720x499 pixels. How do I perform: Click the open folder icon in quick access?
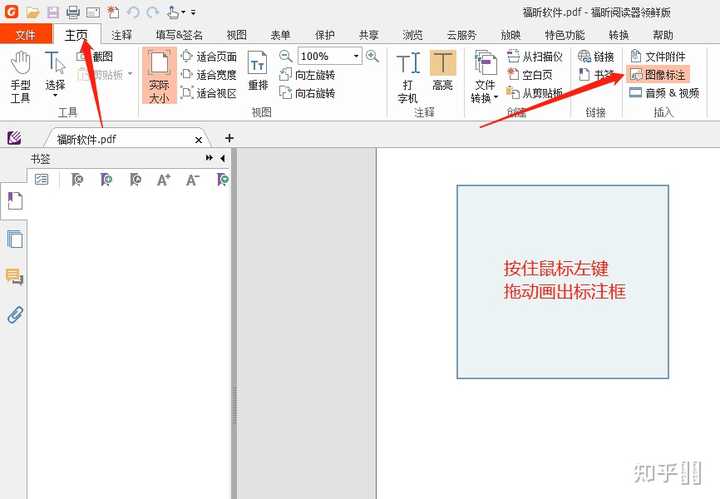tap(33, 12)
